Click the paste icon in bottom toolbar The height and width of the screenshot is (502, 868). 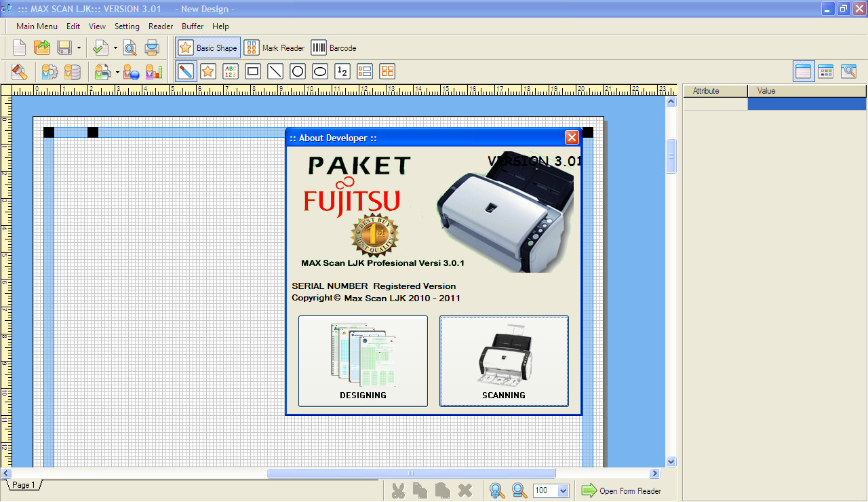(x=443, y=490)
